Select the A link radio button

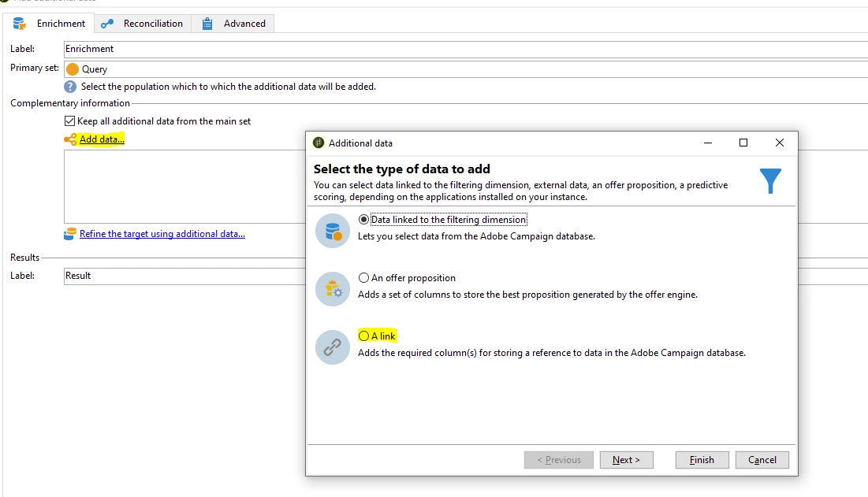pyautogui.click(x=363, y=336)
